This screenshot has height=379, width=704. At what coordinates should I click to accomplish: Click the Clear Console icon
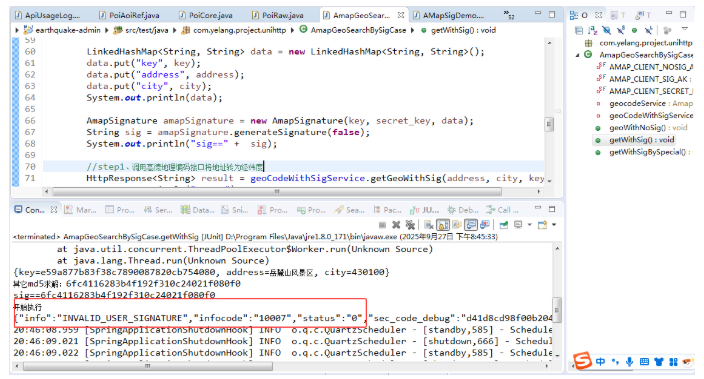(429, 225)
